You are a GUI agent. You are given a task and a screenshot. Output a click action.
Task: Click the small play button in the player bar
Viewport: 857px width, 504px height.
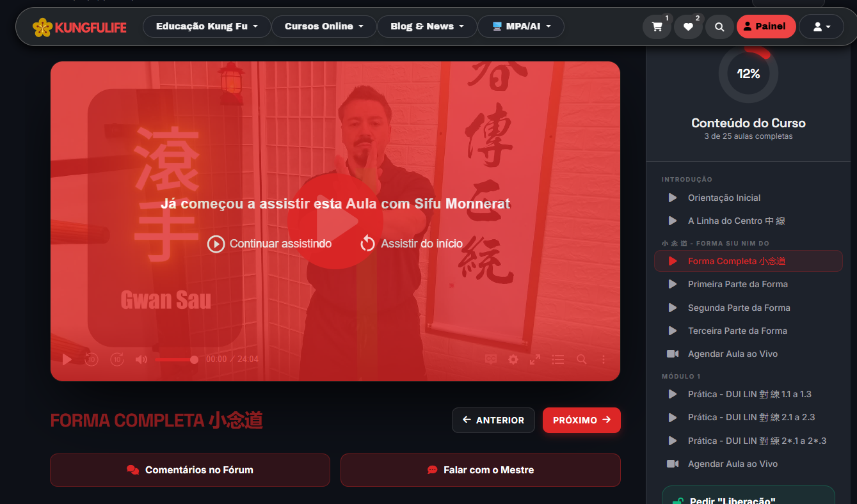(x=67, y=359)
